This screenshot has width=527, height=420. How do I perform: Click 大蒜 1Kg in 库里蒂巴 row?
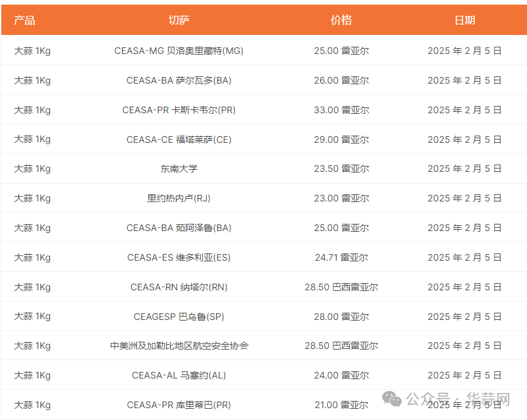coord(32,405)
